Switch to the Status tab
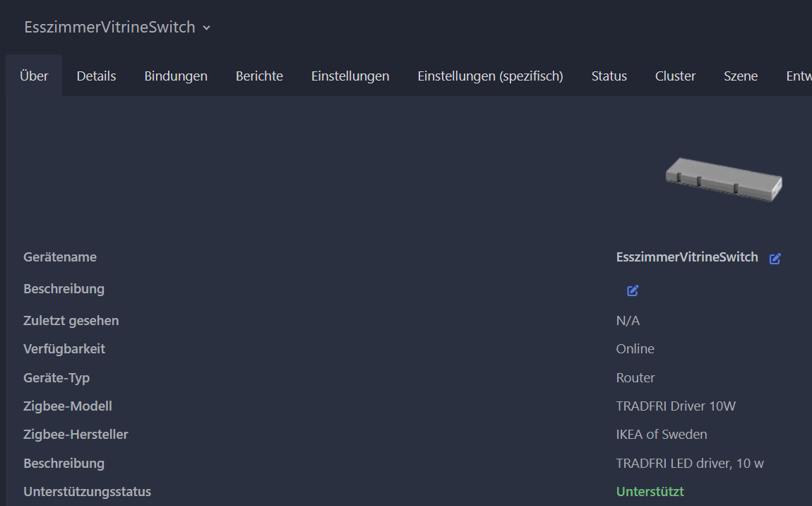Image resolution: width=812 pixels, height=506 pixels. pyautogui.click(x=609, y=76)
